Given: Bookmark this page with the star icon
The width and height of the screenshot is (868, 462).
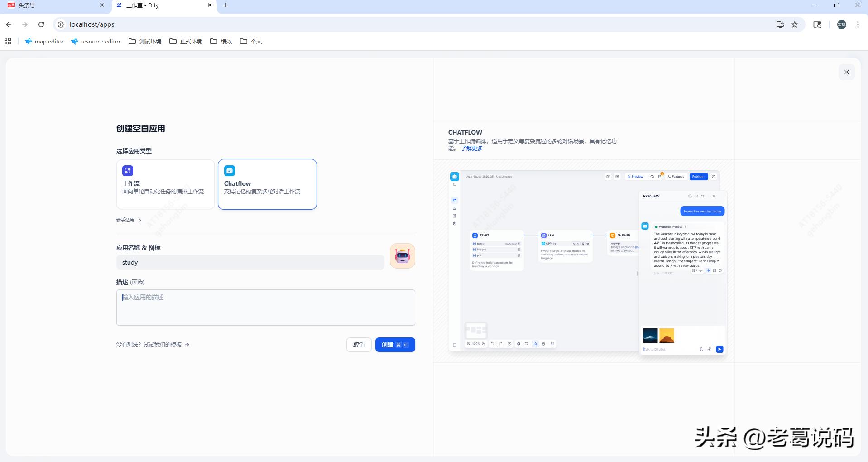Looking at the screenshot, I should pos(795,24).
